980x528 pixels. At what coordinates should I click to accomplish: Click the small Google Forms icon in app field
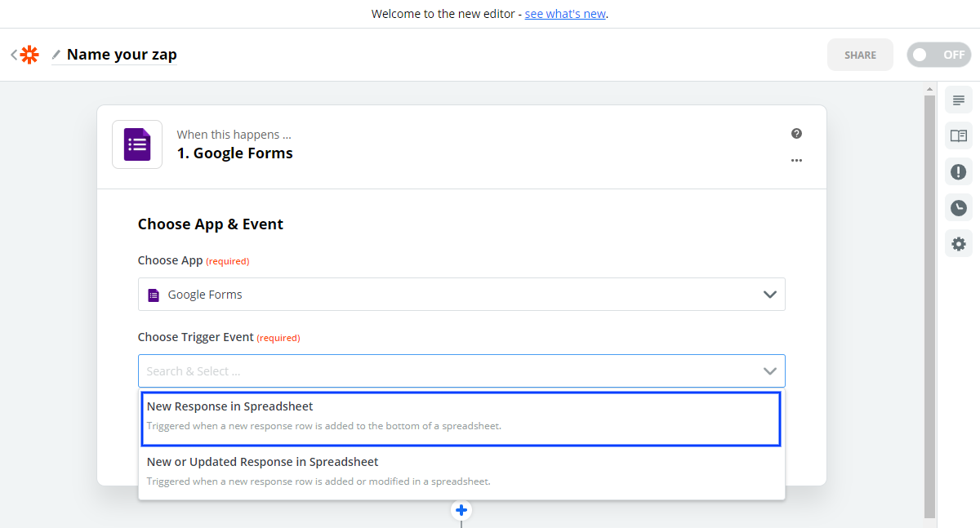point(154,295)
